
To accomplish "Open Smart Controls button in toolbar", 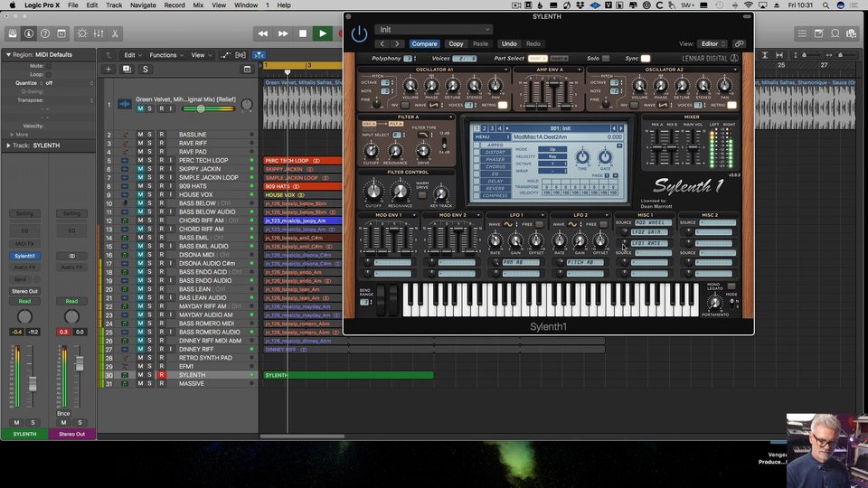I will click(x=82, y=33).
